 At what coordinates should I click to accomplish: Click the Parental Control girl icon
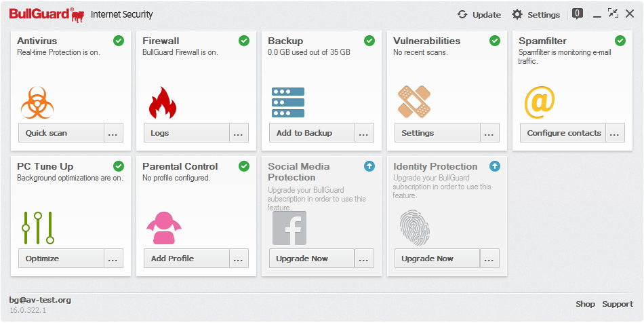(163, 228)
